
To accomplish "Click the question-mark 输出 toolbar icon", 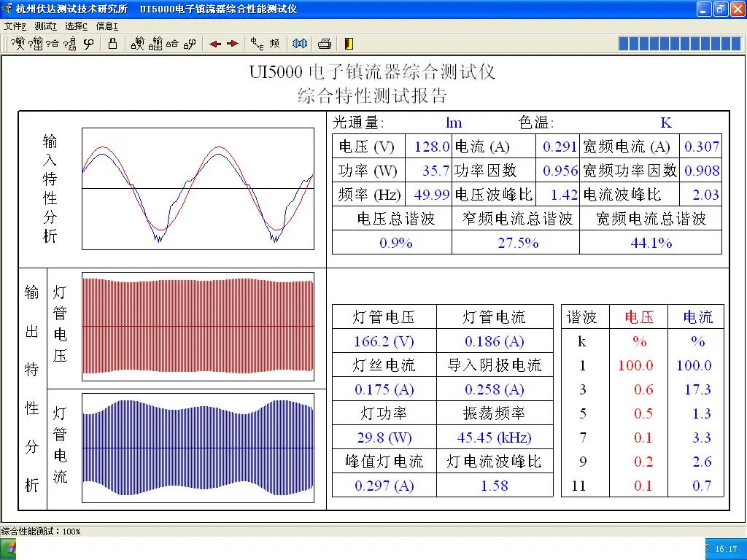I will 36,44.
